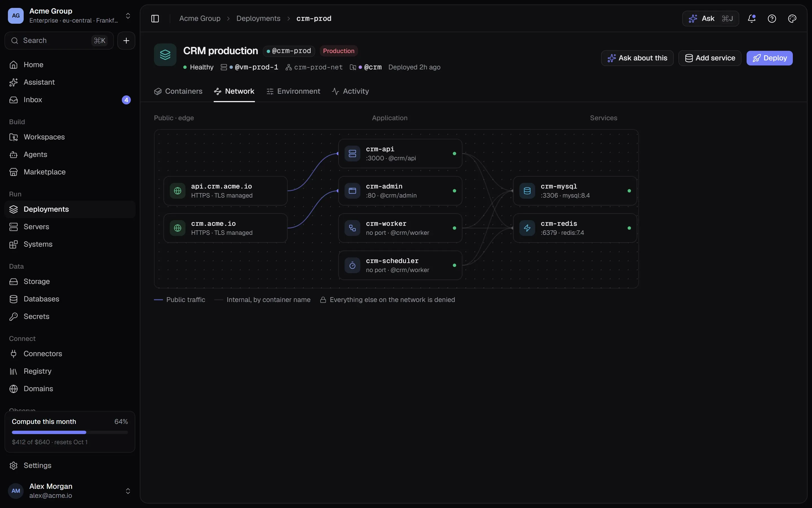Open Secrets in the sidebar
Viewport: 812px width, 508px height.
[70, 316]
